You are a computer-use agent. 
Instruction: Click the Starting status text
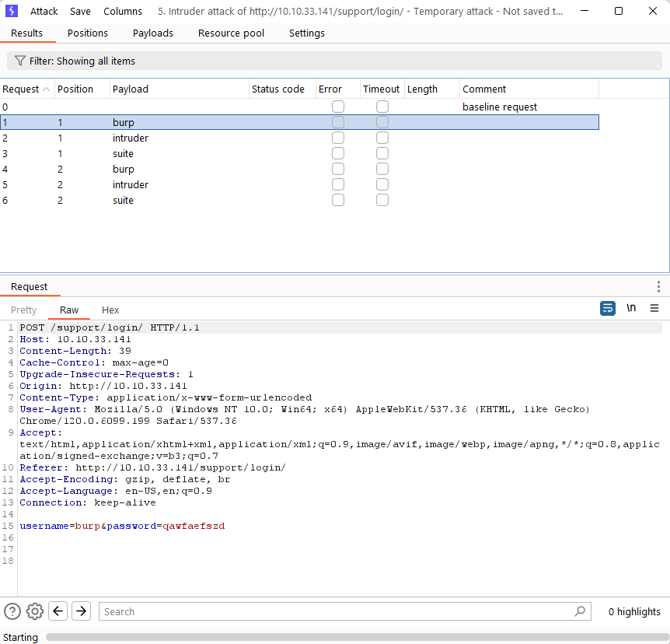(20, 637)
